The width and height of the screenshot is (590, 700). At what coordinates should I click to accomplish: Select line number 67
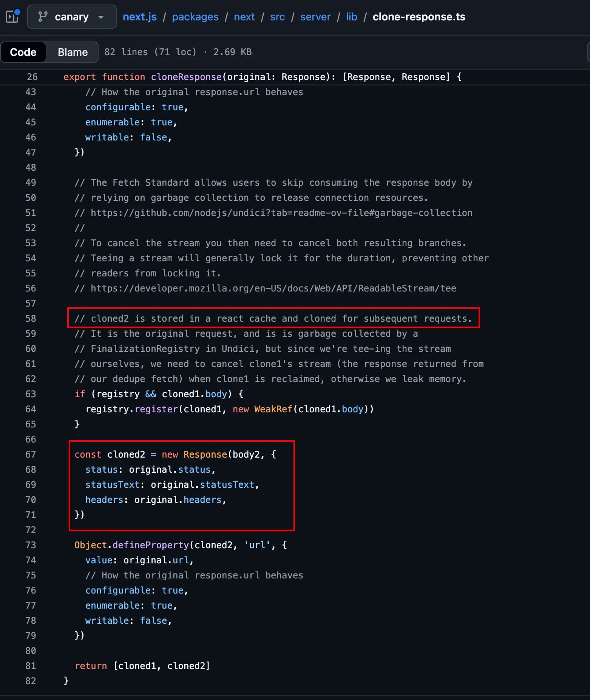[31, 455]
